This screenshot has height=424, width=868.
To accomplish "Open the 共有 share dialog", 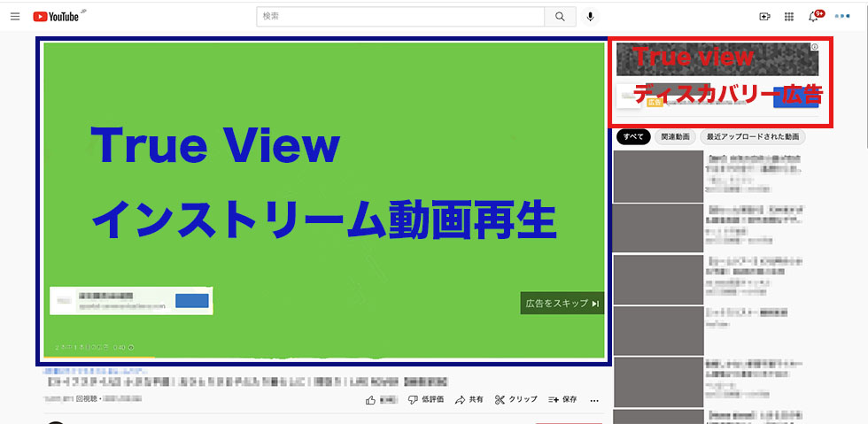I will point(469,400).
